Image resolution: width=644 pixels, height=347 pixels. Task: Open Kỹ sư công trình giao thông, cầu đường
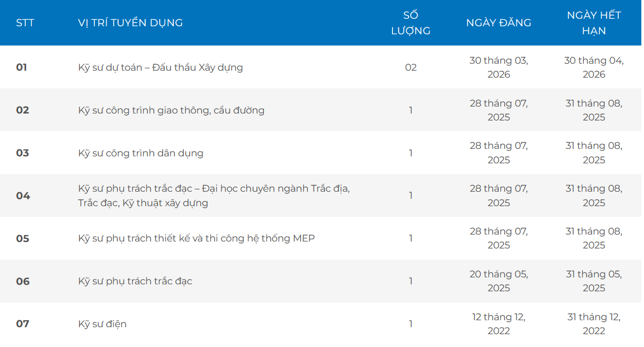point(171,110)
